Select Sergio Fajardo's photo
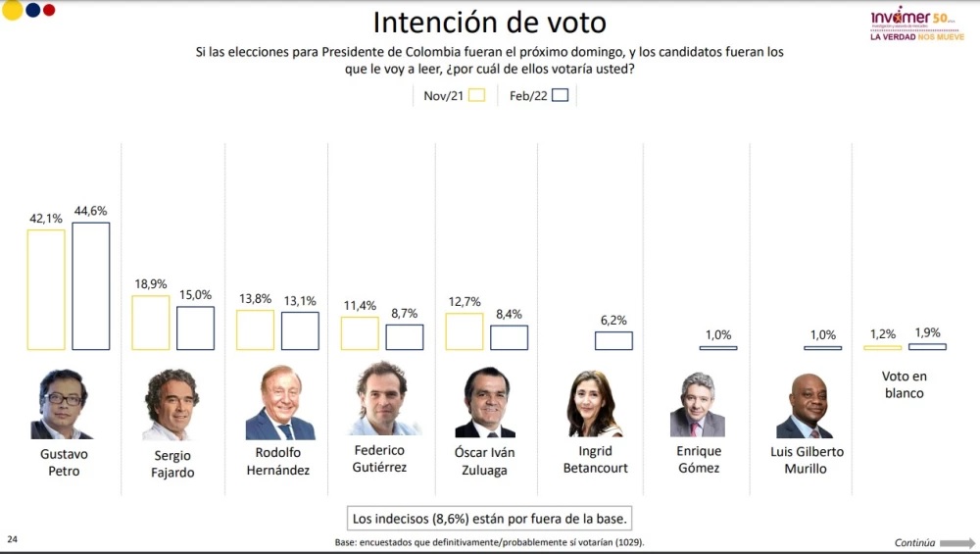This screenshot has width=980, height=554. 171,404
